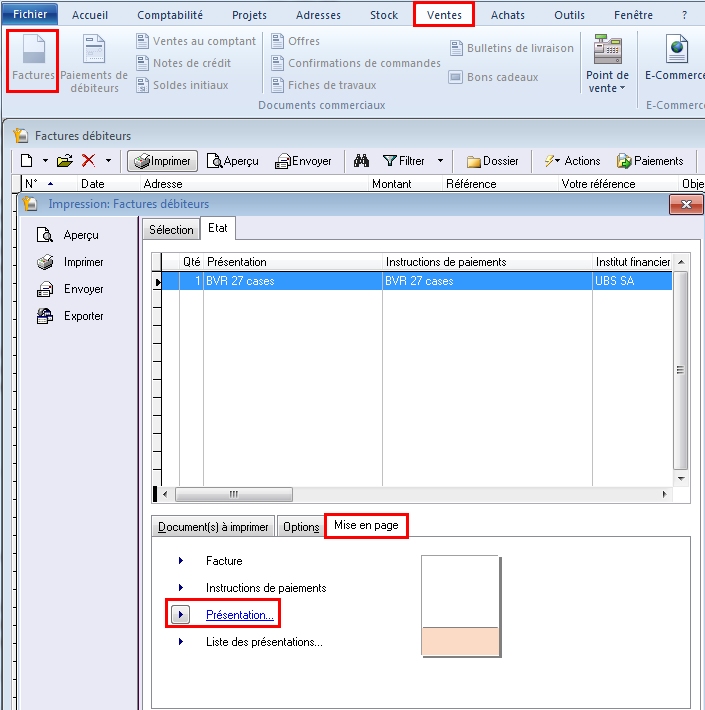
Task: Click the Factures ribbon icon
Action: coord(32,62)
